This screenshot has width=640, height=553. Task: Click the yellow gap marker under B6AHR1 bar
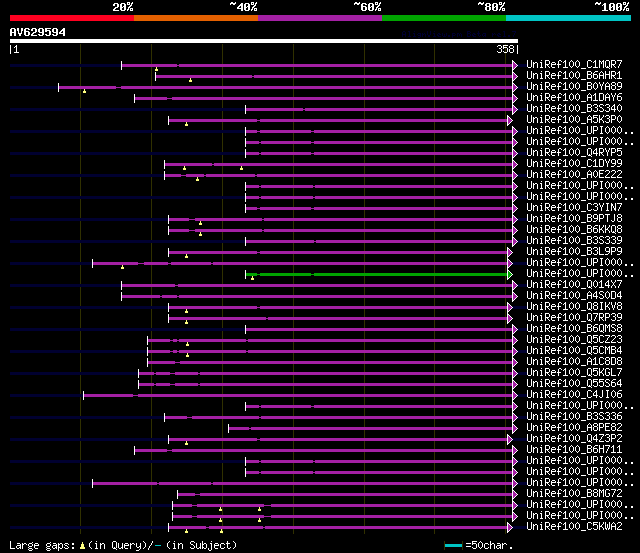[190, 80]
